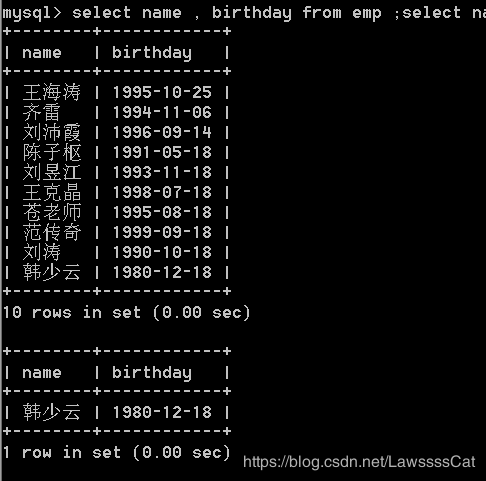The width and height of the screenshot is (486, 481).
Task: Click the mysql> prompt text
Action: tap(32, 14)
